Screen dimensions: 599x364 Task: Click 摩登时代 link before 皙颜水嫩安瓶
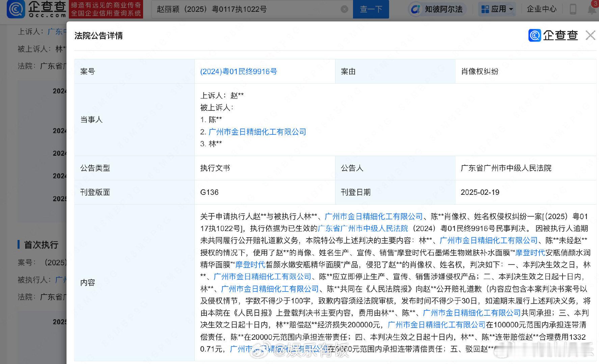coord(250,265)
